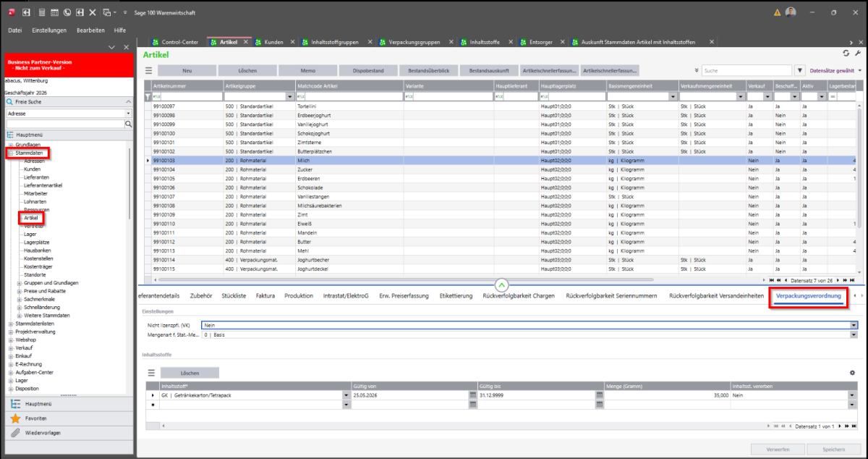Open the Adresse search type dropdown

point(128,114)
